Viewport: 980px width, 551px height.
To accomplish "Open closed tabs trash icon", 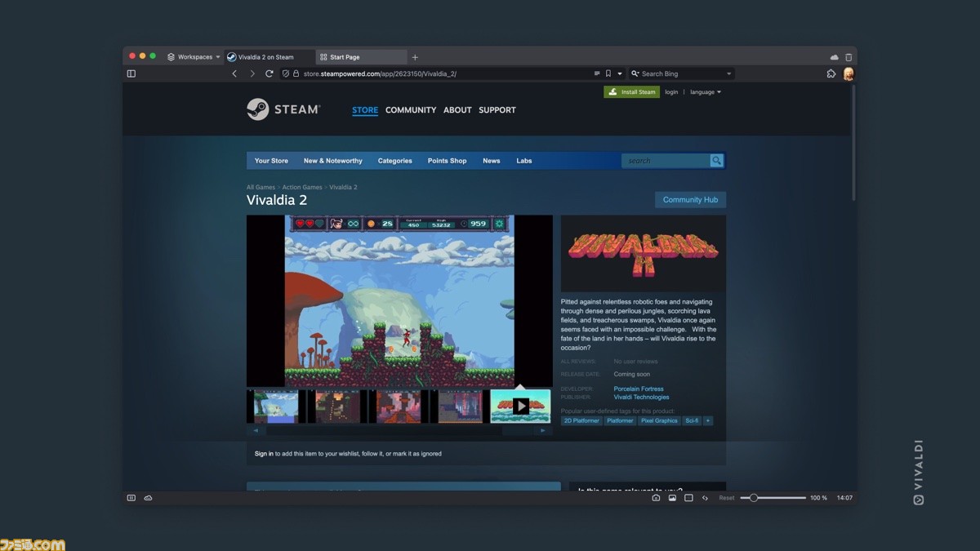I will [x=849, y=57].
